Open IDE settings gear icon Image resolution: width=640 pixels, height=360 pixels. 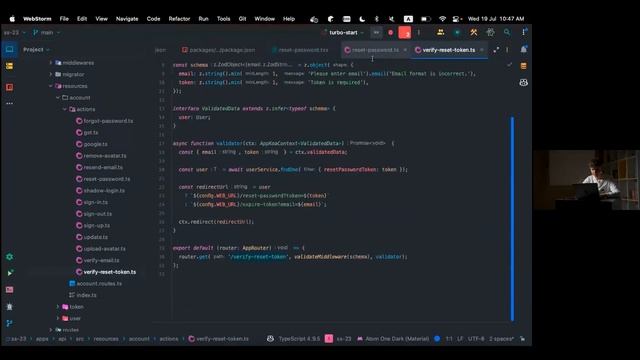tap(490, 32)
